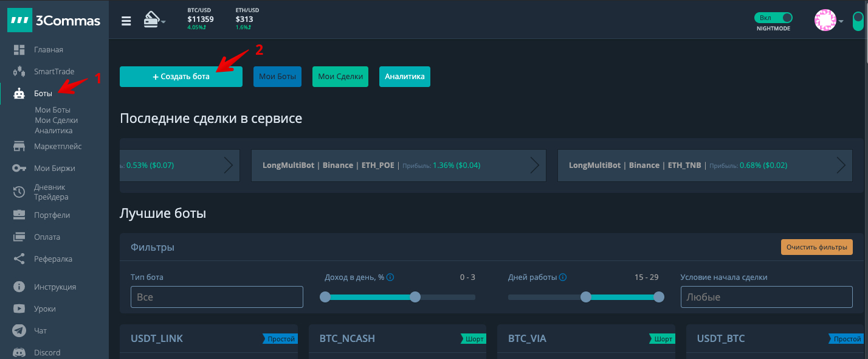The image size is (868, 359).
Task: Click right handle of Доход в день slider
Action: [415, 297]
